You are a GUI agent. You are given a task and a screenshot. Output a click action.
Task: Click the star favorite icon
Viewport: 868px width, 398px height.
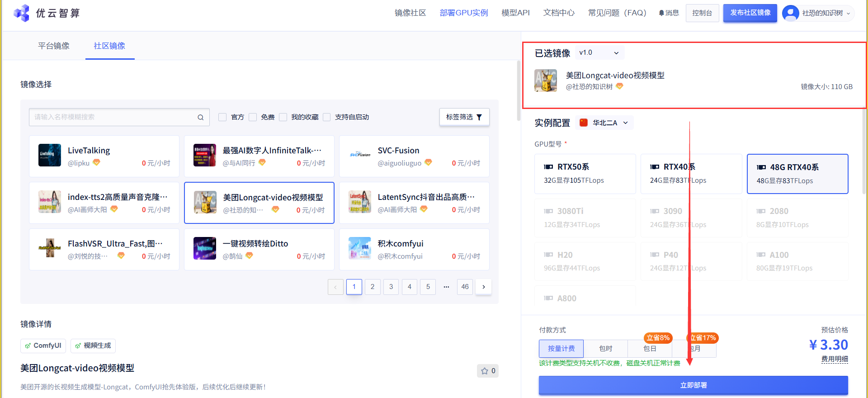[x=485, y=371]
